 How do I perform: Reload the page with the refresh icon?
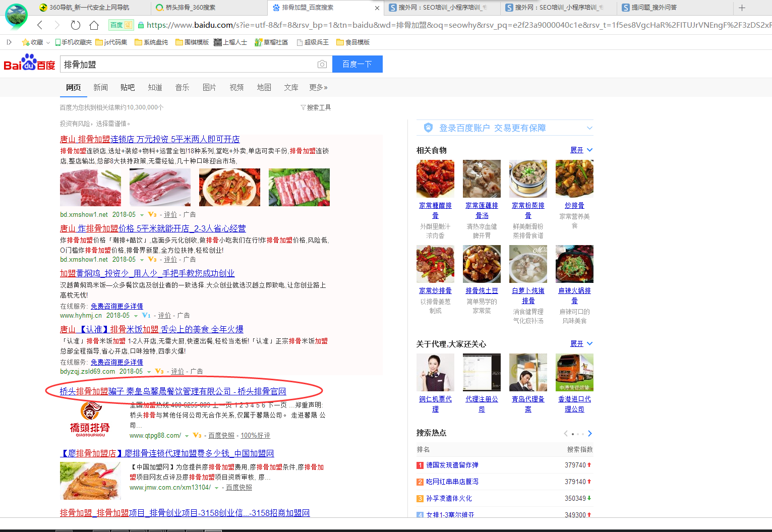pos(76,25)
